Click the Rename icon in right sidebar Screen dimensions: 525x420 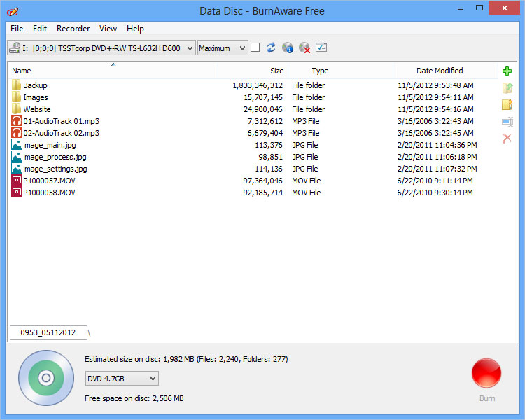coord(507,122)
